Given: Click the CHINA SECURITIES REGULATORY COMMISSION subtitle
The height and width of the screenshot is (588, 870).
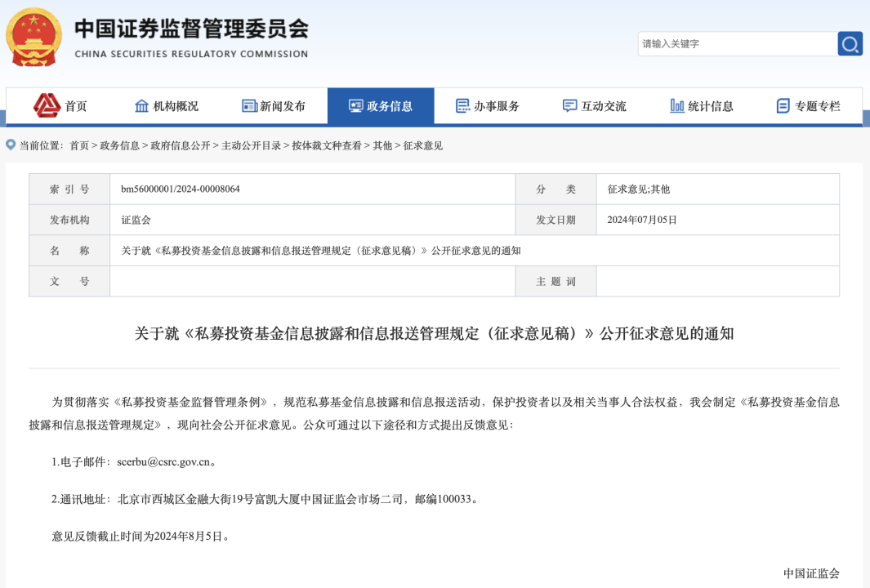Looking at the screenshot, I should point(191,54).
